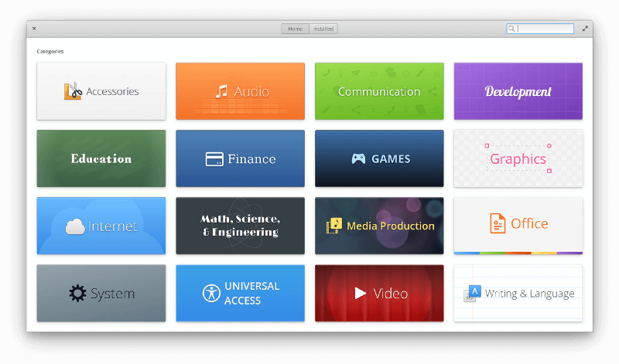The height and width of the screenshot is (364, 619).
Task: Open the Education category
Action: 101,158
